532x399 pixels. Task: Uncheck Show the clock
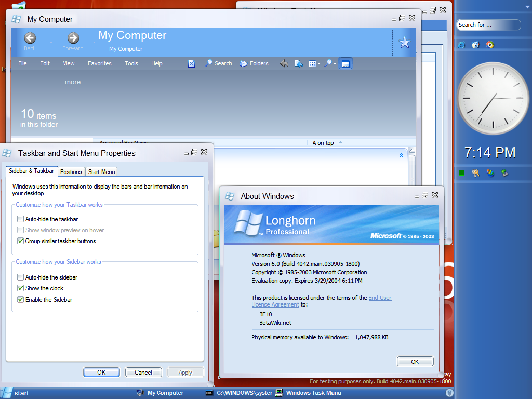[x=20, y=288]
